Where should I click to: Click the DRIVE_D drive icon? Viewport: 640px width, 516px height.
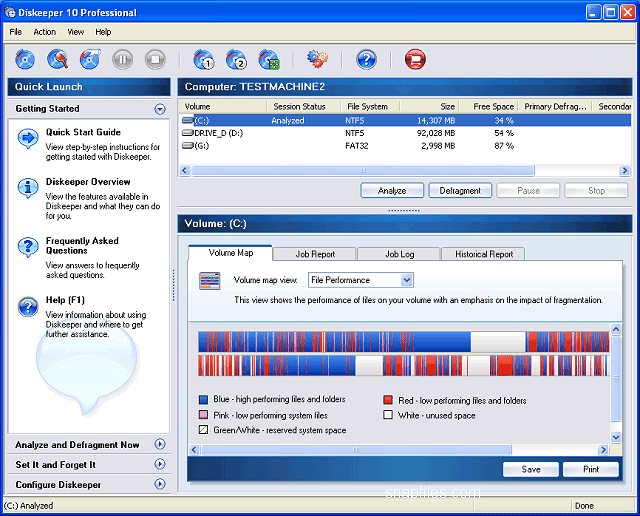point(188,133)
